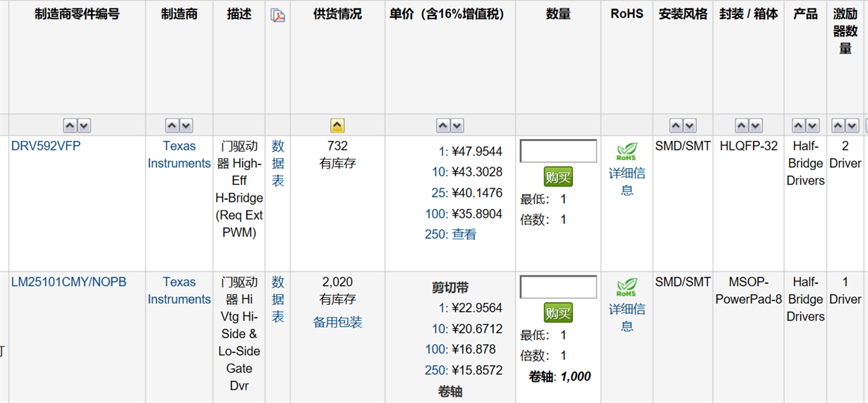Click stock quantity 732

click(x=337, y=146)
